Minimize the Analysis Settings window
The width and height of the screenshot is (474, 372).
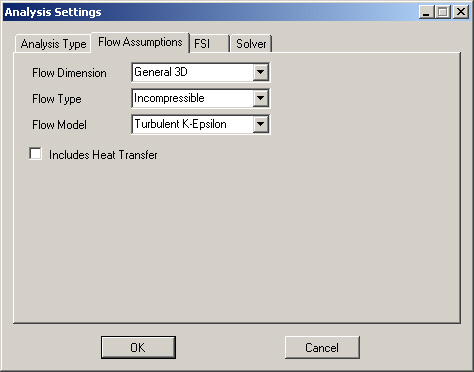click(x=426, y=12)
